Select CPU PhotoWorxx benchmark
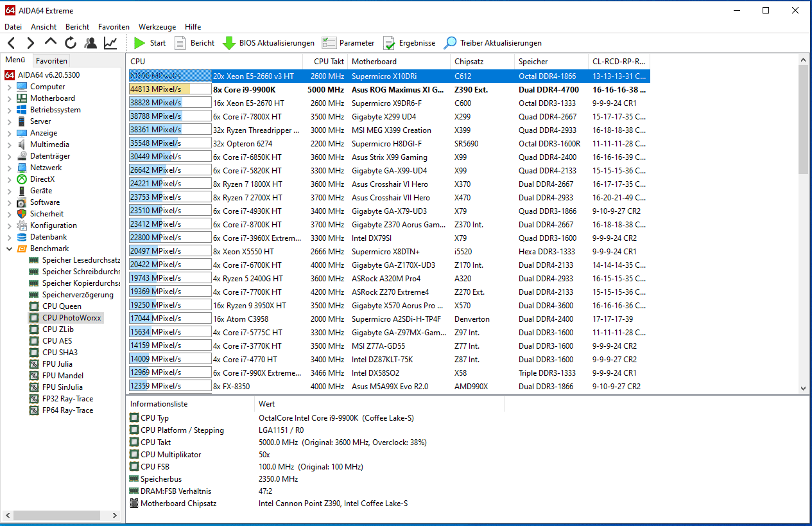This screenshot has height=526, width=812. coord(65,318)
